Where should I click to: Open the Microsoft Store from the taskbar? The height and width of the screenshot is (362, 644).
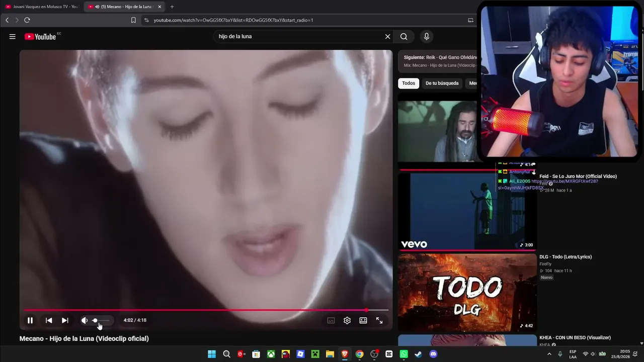256,354
